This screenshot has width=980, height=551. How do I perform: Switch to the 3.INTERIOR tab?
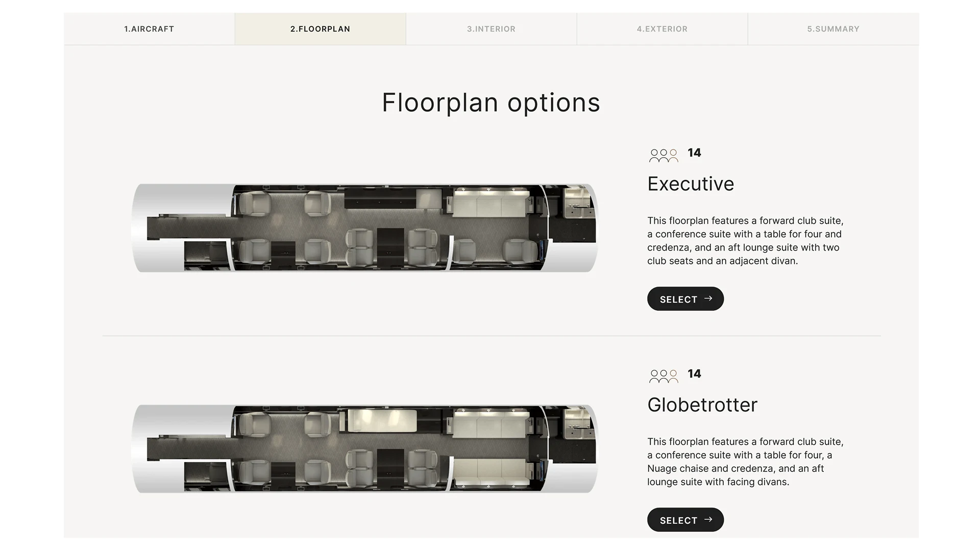(x=491, y=29)
